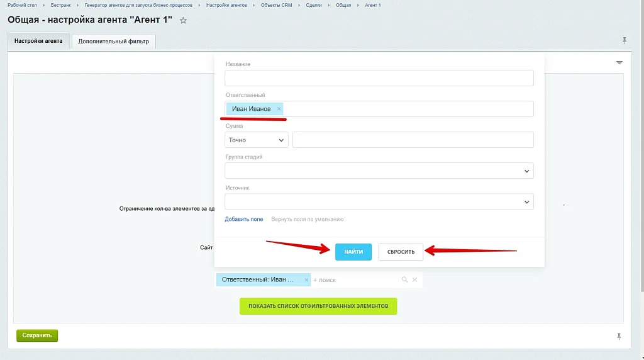Clear the filter search with X icon

click(415, 279)
